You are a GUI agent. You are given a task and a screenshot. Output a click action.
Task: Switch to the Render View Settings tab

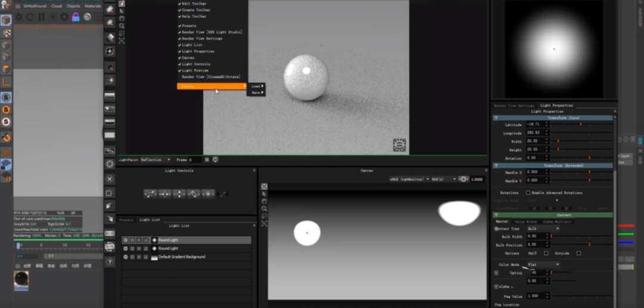pyautogui.click(x=514, y=106)
